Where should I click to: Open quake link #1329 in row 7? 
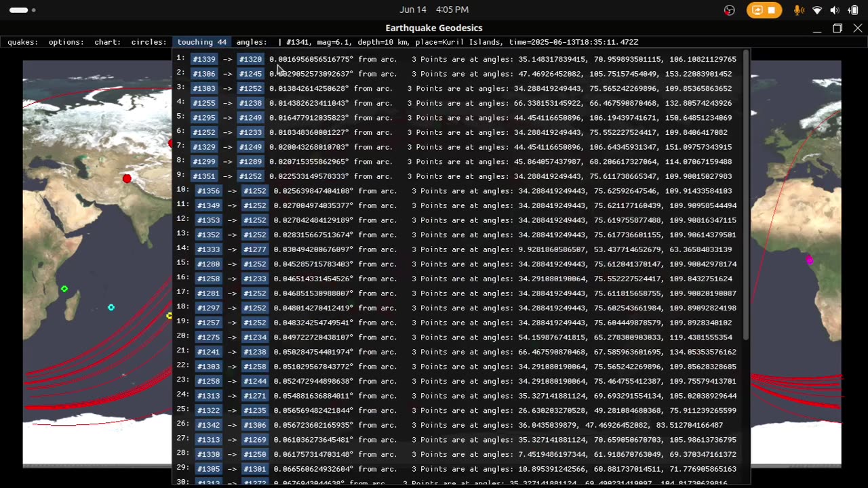pos(204,147)
